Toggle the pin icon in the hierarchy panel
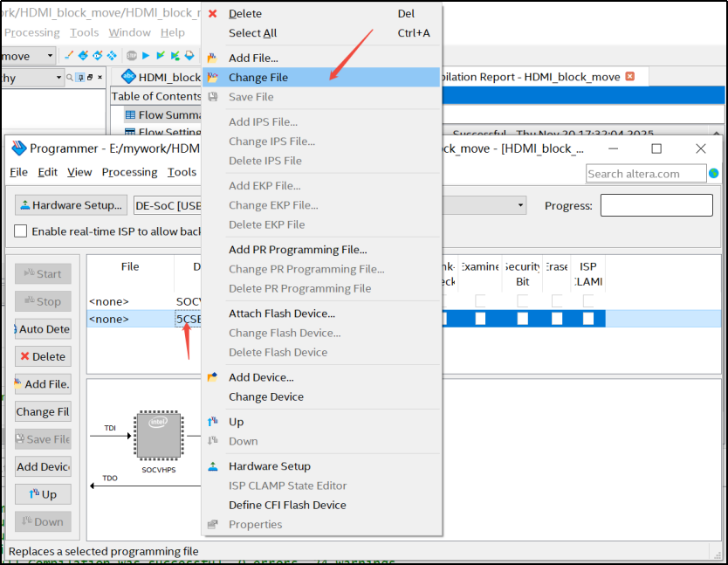 pos(81,78)
